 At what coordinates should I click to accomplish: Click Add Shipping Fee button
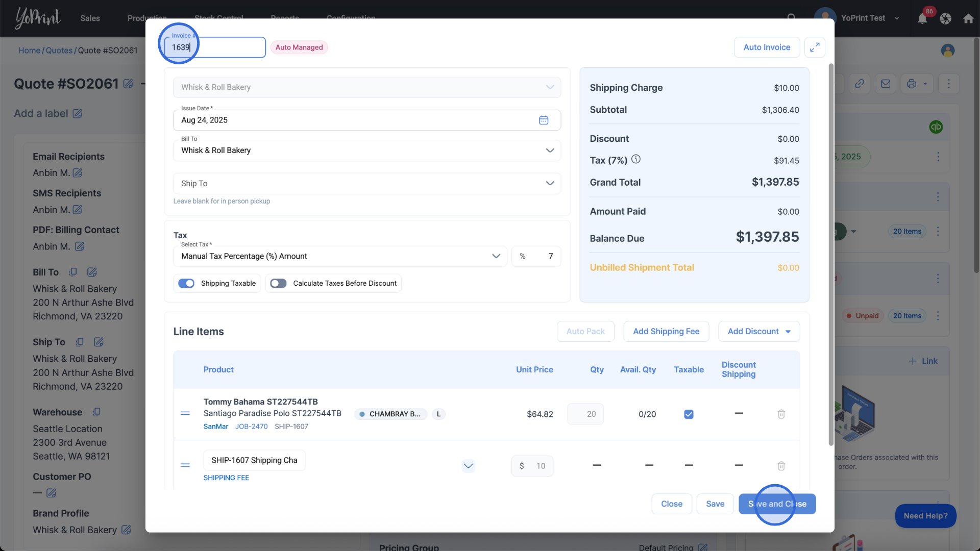pyautogui.click(x=666, y=332)
